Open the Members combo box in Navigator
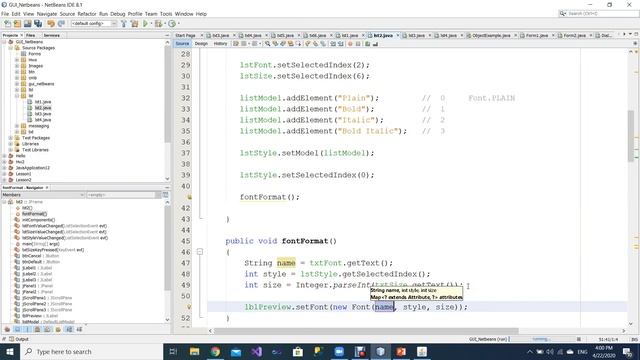Viewport: 640px width, 360px height. click(43, 195)
